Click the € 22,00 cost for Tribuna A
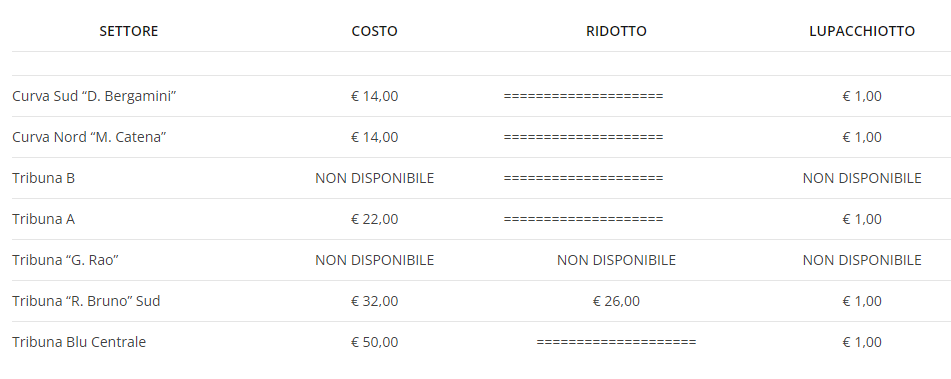951x379 pixels. pyautogui.click(x=374, y=219)
